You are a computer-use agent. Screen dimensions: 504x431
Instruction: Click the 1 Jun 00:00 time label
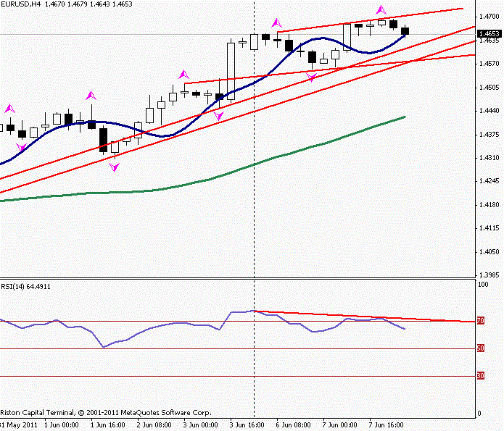[x=62, y=425]
